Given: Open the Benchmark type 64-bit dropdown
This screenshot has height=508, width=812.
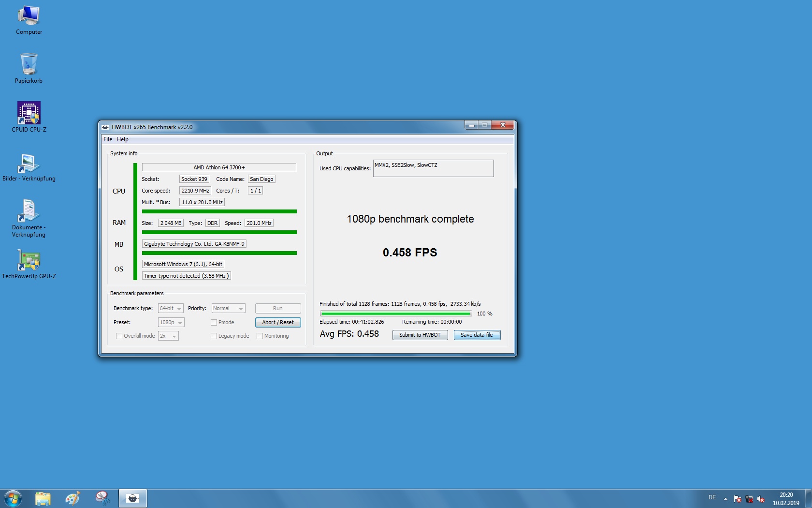Looking at the screenshot, I should coord(171,309).
